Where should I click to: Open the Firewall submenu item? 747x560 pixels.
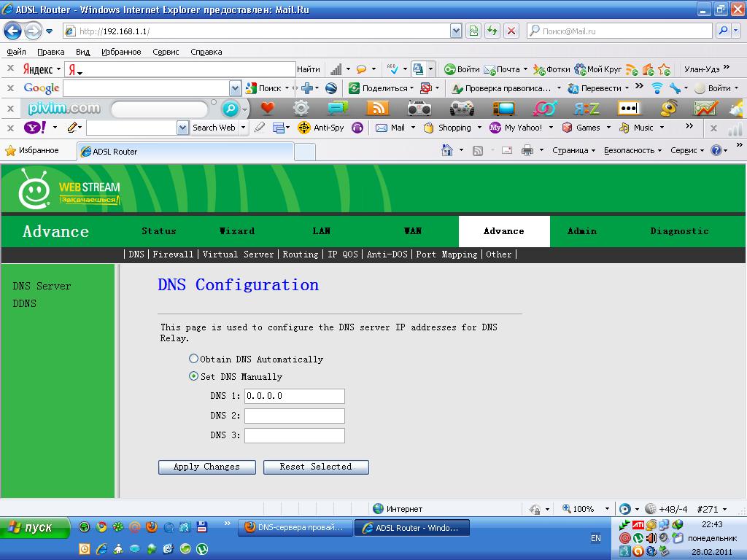(x=173, y=254)
